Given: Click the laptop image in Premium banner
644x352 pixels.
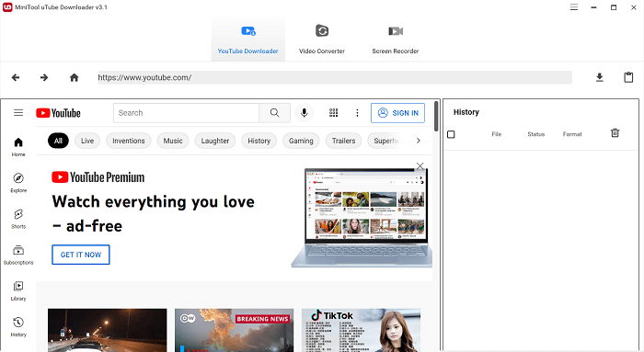Looking at the screenshot, I should point(362,218).
